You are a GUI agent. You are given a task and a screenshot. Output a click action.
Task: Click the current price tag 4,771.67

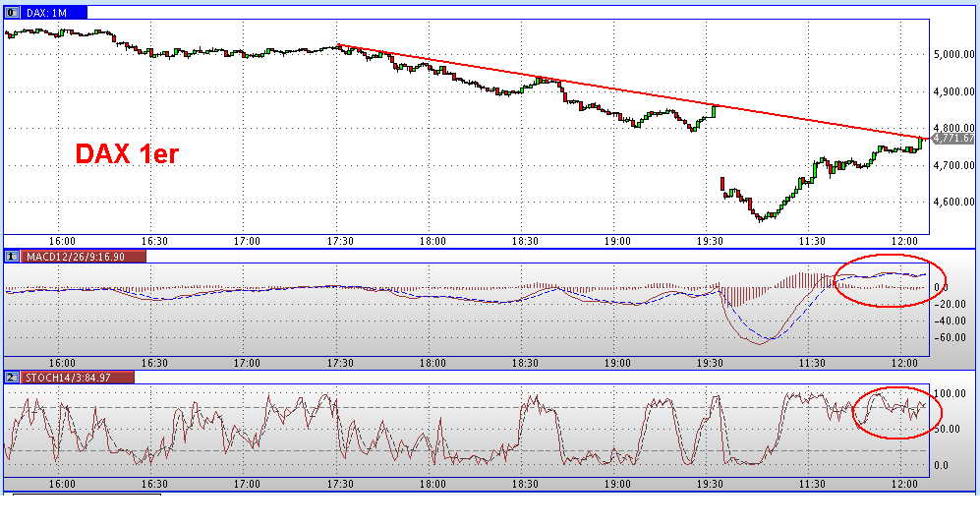953,139
